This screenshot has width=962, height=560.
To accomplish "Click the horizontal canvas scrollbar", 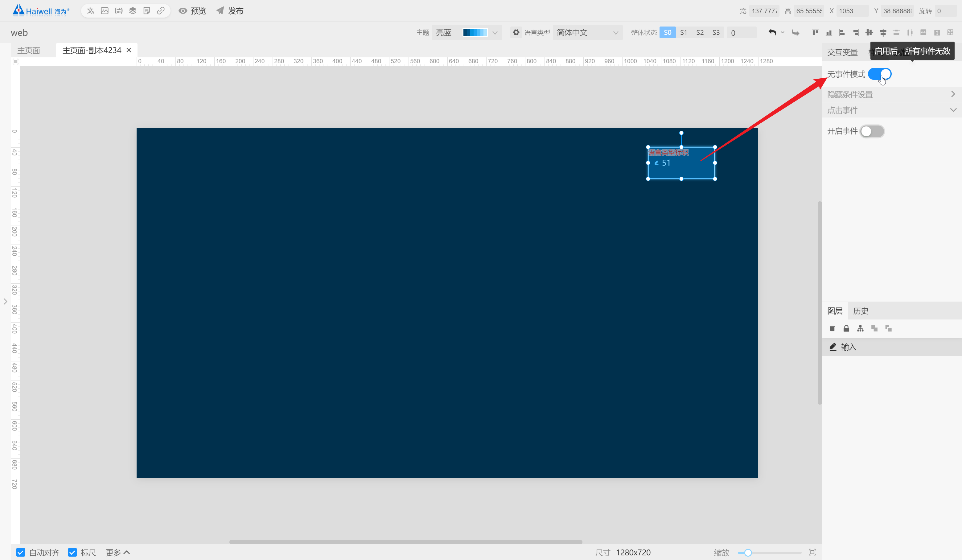I will click(406, 542).
